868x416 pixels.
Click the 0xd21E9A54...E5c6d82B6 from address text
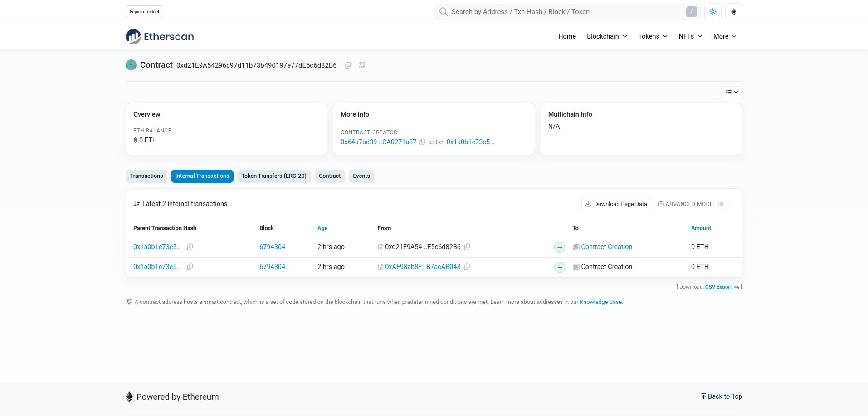pos(423,247)
